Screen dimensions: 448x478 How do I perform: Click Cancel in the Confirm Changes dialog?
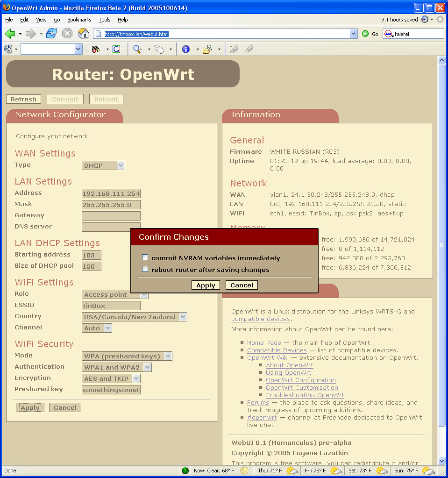[x=242, y=285]
